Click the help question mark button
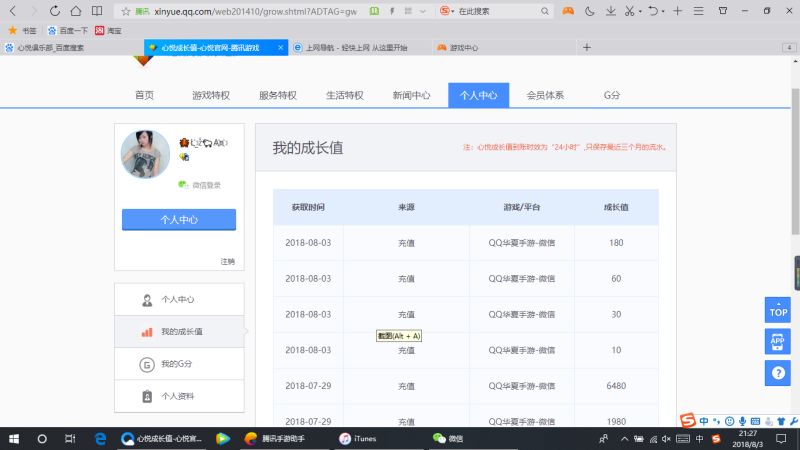Viewport: 800px width, 450px height. (777, 372)
